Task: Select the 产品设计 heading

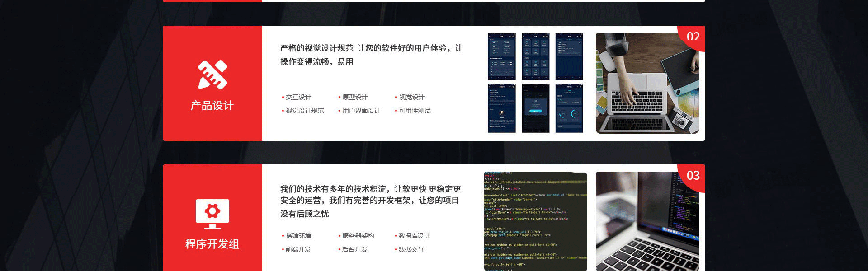Action: [x=212, y=106]
